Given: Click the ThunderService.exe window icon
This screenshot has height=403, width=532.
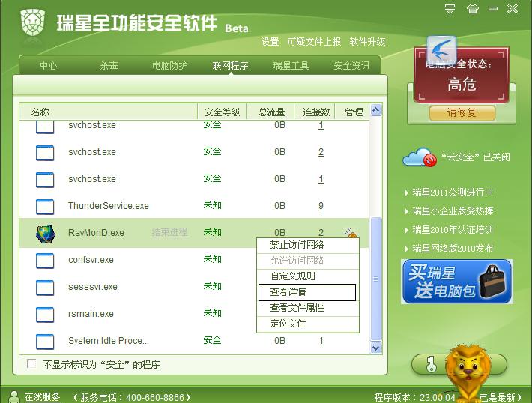Looking at the screenshot, I should pyautogui.click(x=45, y=207).
